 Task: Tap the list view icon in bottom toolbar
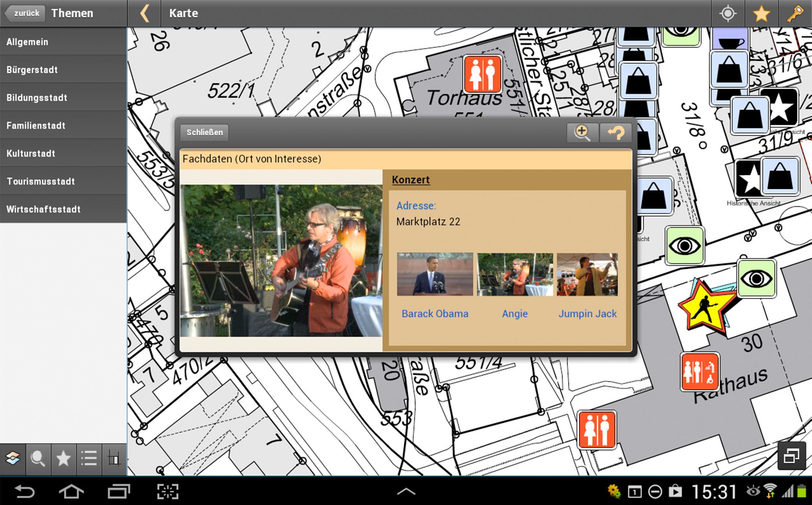tap(89, 459)
